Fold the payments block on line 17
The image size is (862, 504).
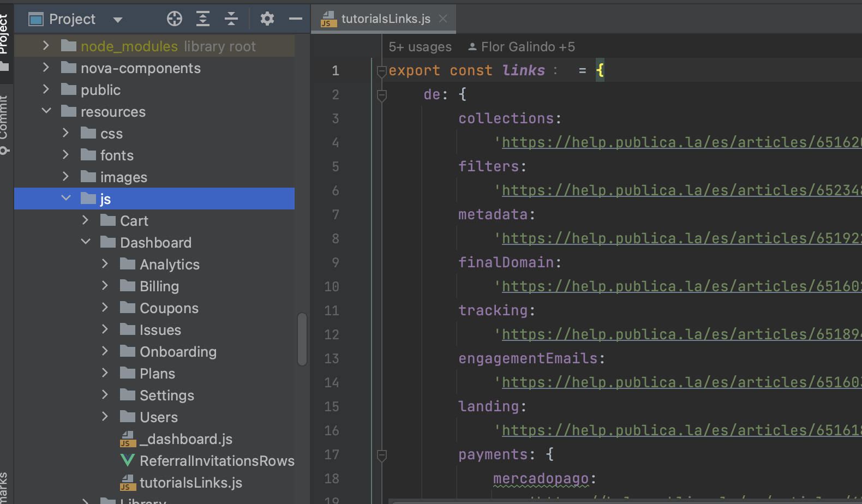382,455
